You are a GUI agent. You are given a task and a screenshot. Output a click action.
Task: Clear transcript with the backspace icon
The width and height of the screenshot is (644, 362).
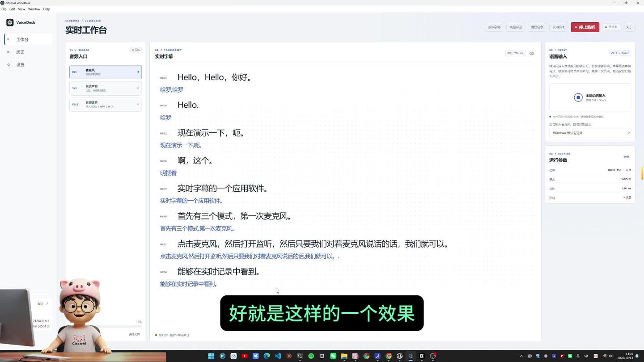pos(531,53)
